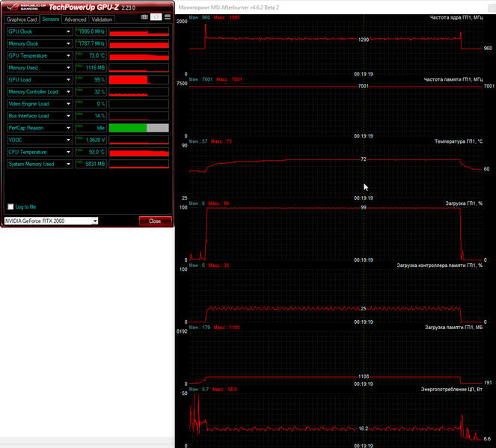Switch to the Graphics Card tab

coord(22,19)
